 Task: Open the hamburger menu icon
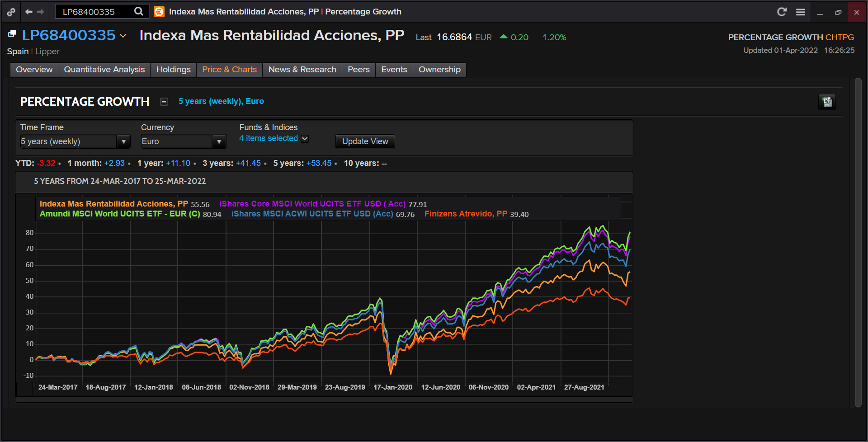click(801, 12)
